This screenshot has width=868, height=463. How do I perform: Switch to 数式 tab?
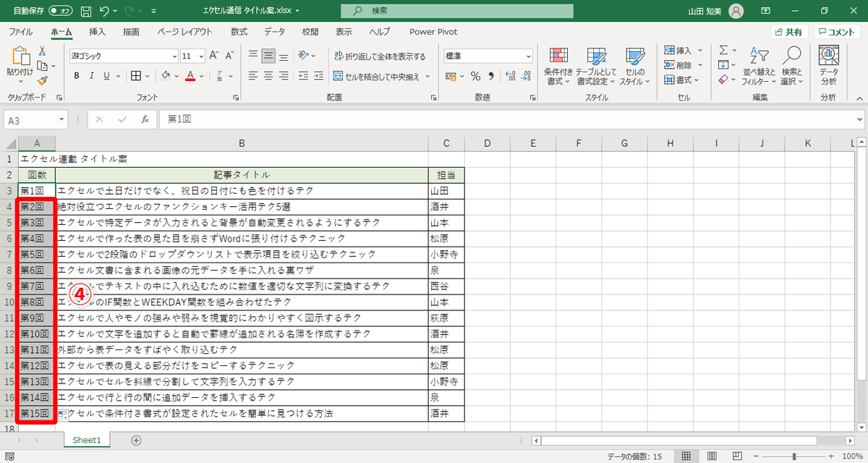[x=239, y=32]
